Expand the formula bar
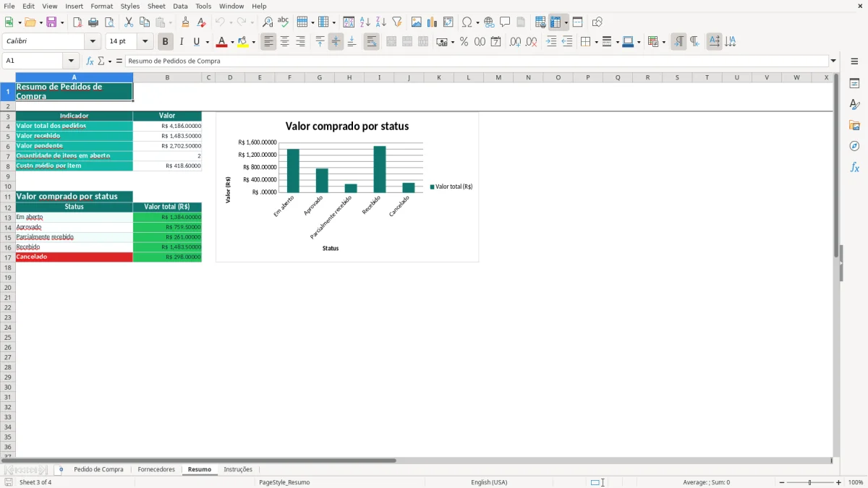The image size is (868, 488). click(x=833, y=61)
